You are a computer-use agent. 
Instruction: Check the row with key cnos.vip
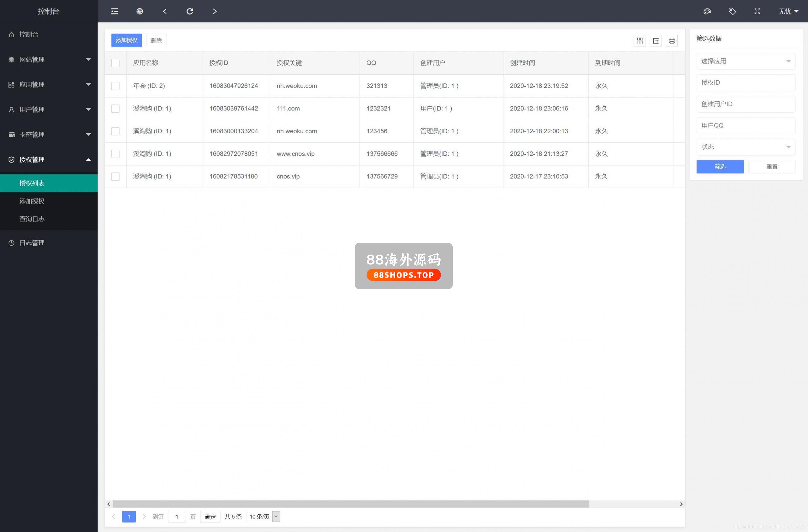pyautogui.click(x=116, y=176)
